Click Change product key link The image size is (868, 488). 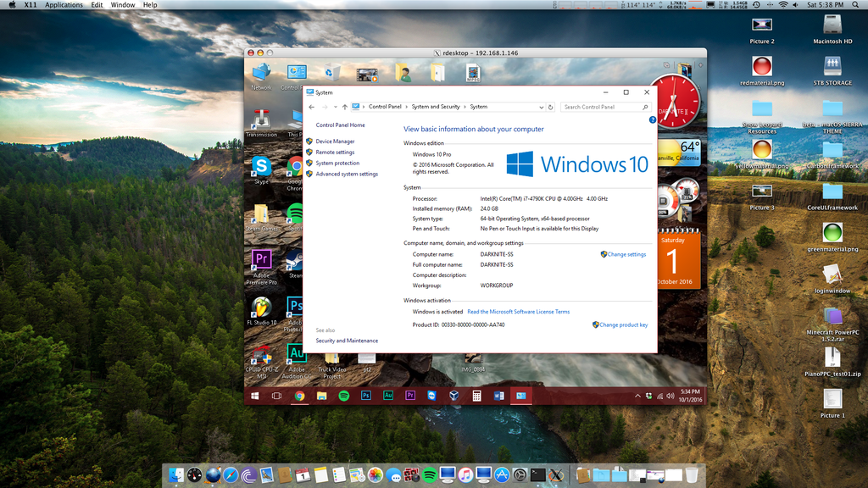point(623,324)
